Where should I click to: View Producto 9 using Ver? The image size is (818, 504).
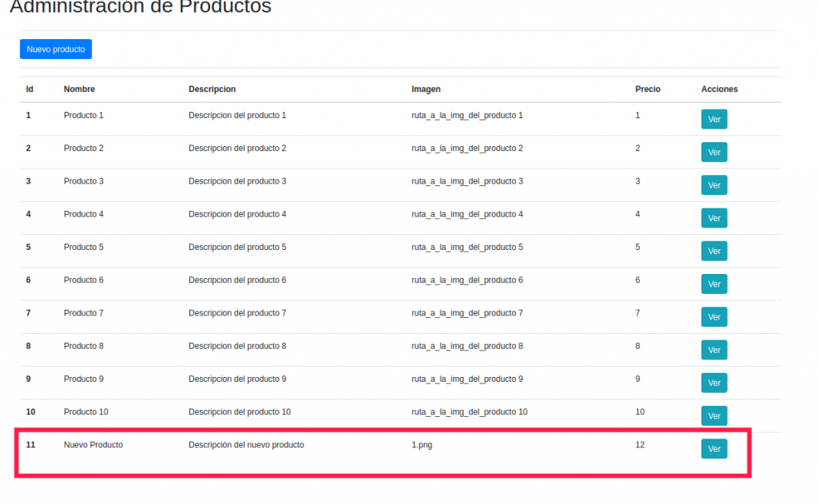pyautogui.click(x=714, y=383)
